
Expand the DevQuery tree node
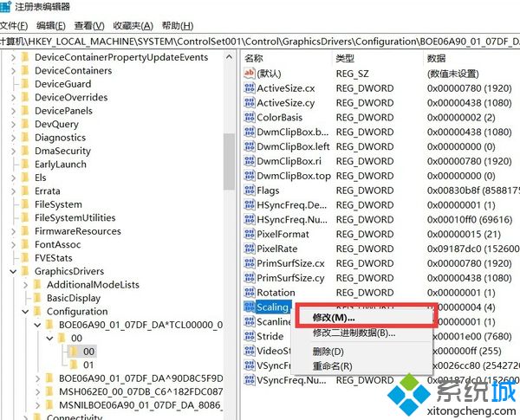coord(13,125)
